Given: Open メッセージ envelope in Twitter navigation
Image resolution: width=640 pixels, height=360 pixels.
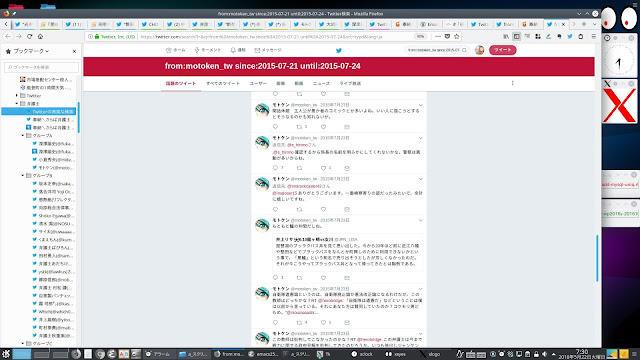Looking at the screenshot, I should coord(268,50).
